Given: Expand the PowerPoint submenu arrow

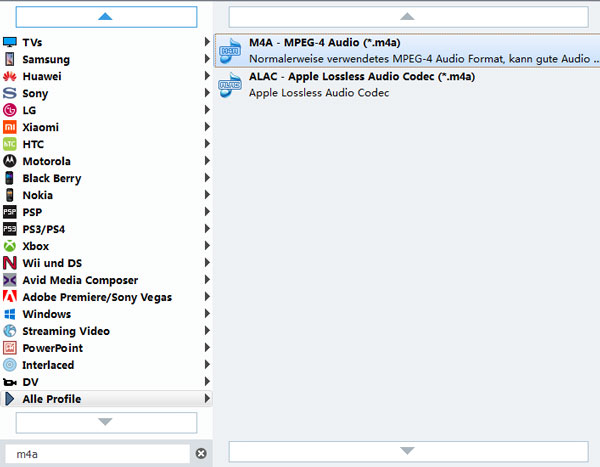Looking at the screenshot, I should click(x=207, y=347).
